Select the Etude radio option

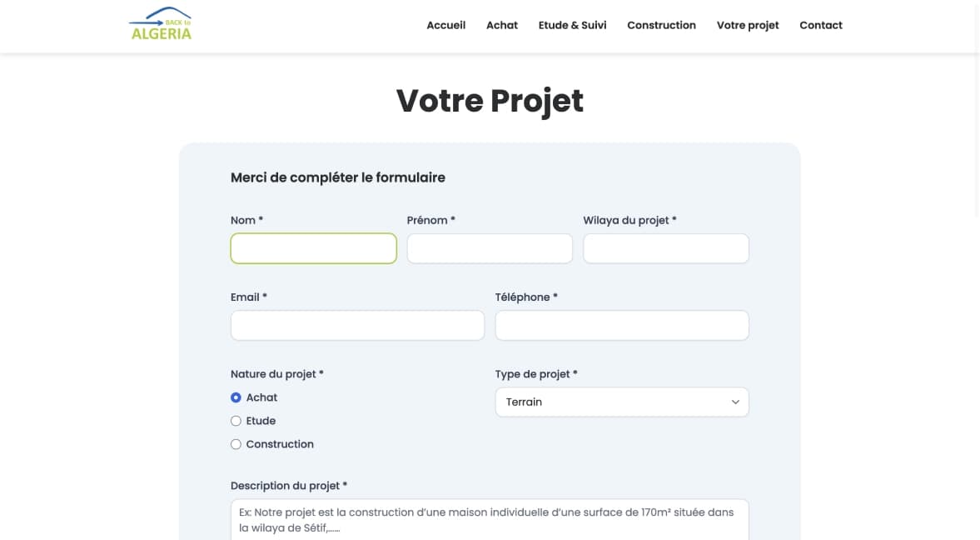tap(236, 421)
